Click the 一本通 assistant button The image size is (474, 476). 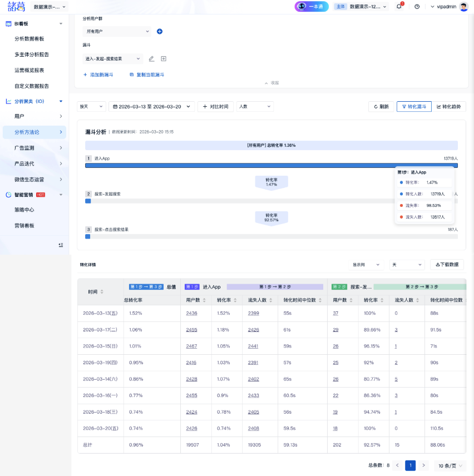[312, 7]
